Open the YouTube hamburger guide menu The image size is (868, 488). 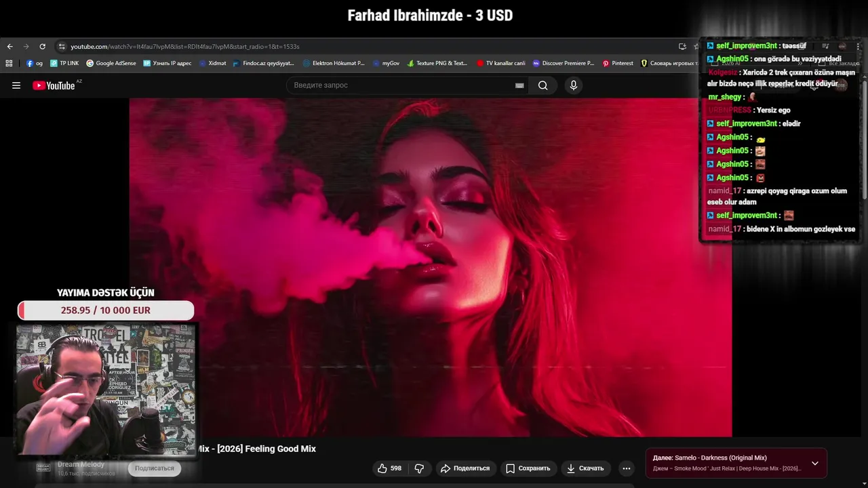click(16, 85)
